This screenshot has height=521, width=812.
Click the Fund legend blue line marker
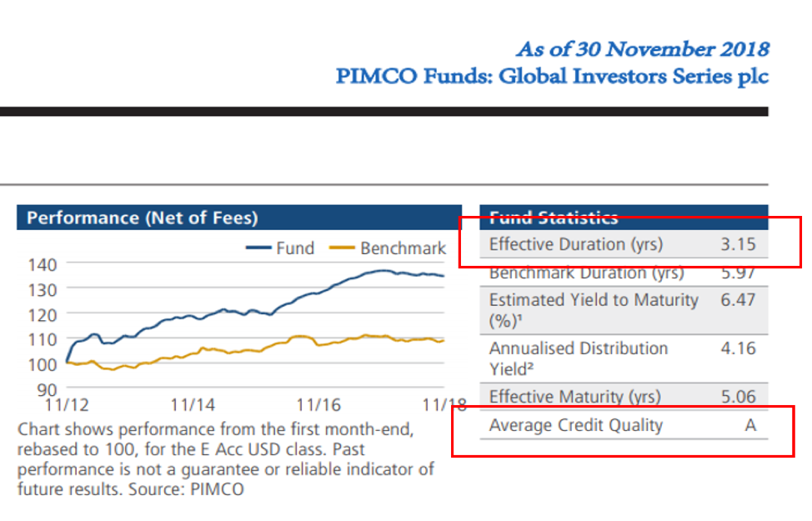coord(258,248)
